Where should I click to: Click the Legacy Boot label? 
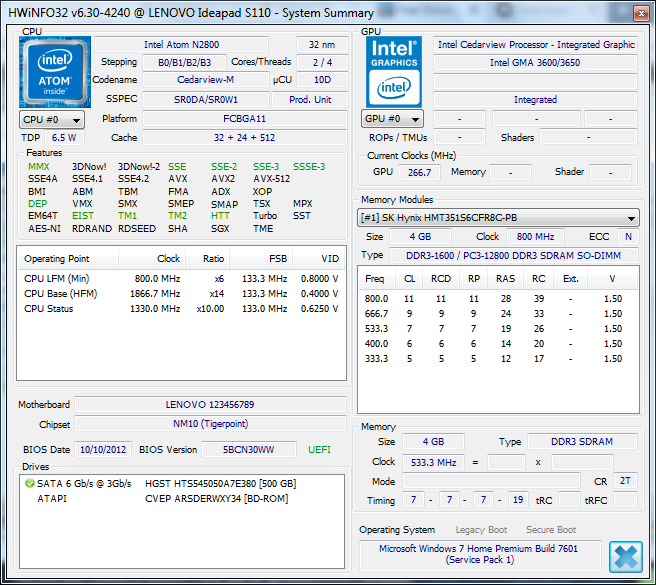pos(481,530)
